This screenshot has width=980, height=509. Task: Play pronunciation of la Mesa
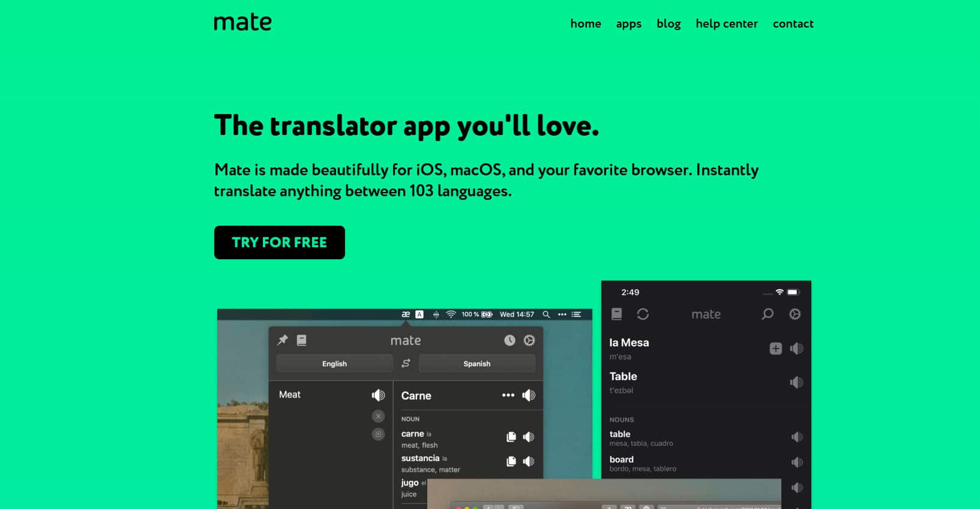[x=796, y=349]
